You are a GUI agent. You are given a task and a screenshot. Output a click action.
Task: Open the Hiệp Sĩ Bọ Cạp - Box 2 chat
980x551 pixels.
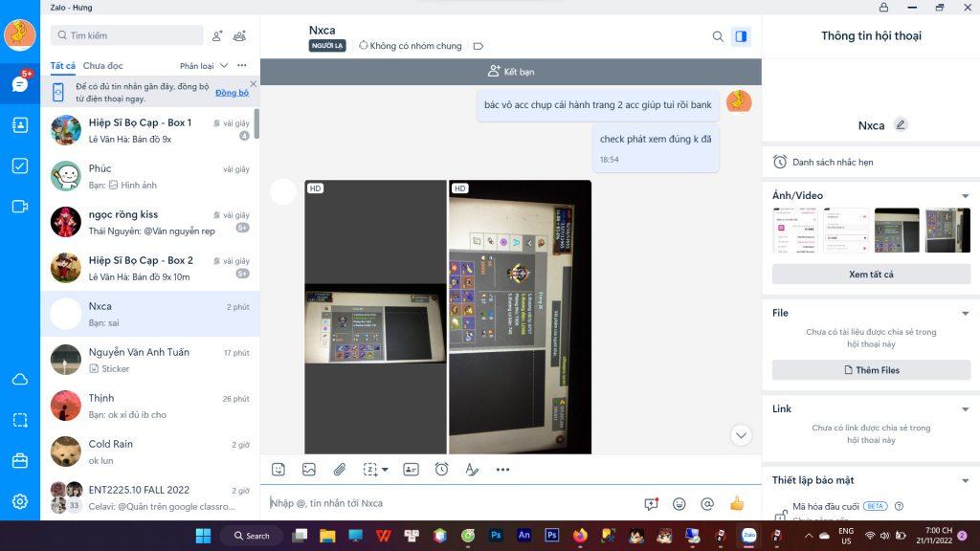(150, 268)
